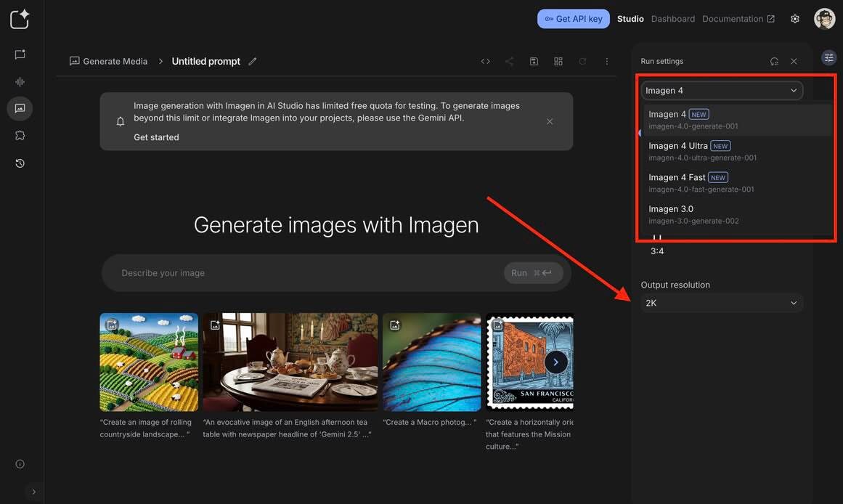This screenshot has width=843, height=504.
Task: Expand the left sidebar with the chevron
Action: point(34,492)
